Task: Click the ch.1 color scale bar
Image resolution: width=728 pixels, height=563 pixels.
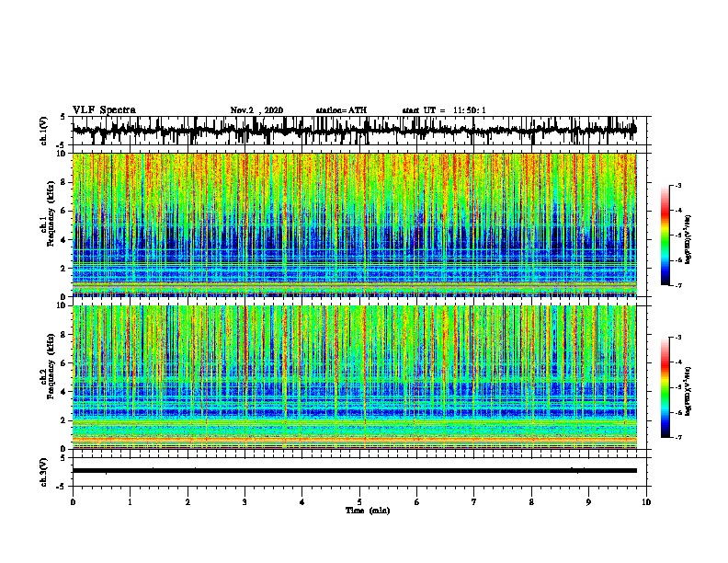Action: point(665,236)
